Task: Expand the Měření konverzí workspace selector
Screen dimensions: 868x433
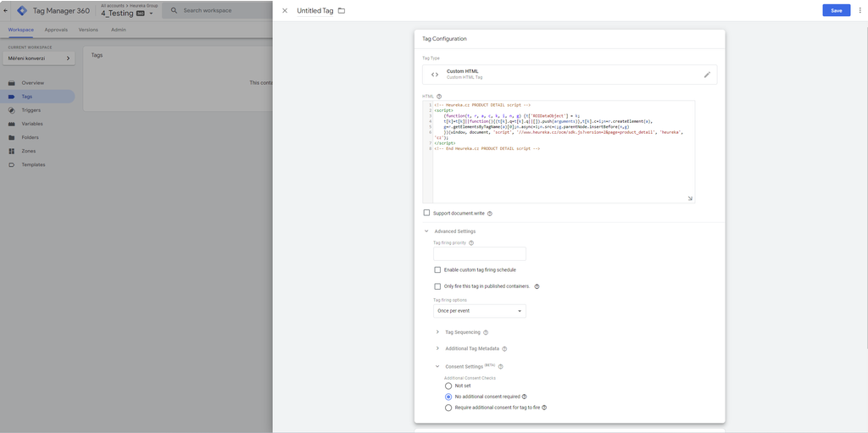Action: (39, 58)
